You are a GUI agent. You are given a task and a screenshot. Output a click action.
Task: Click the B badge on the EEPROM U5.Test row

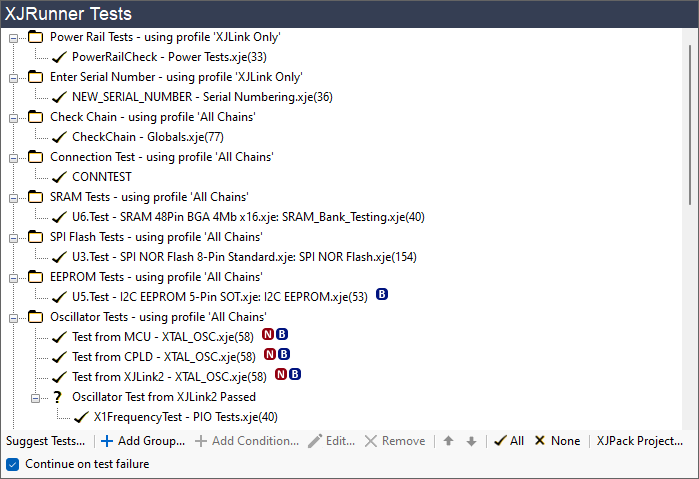click(382, 296)
